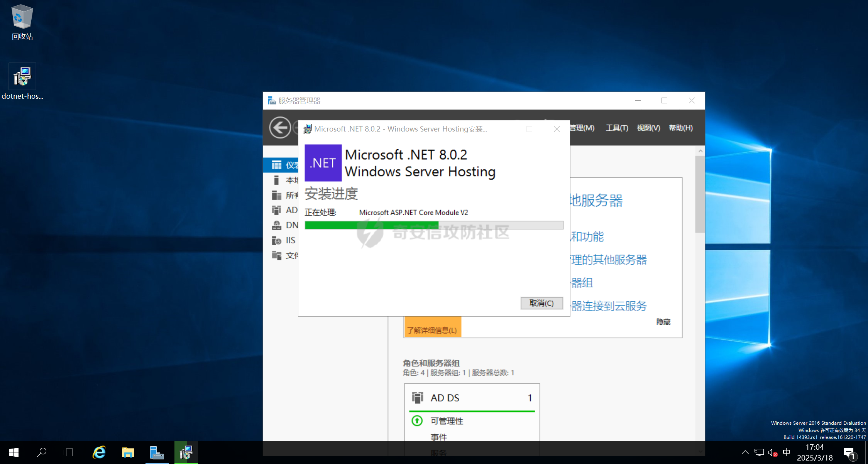
Task: Select the file services icon in sidebar
Action: 276,255
